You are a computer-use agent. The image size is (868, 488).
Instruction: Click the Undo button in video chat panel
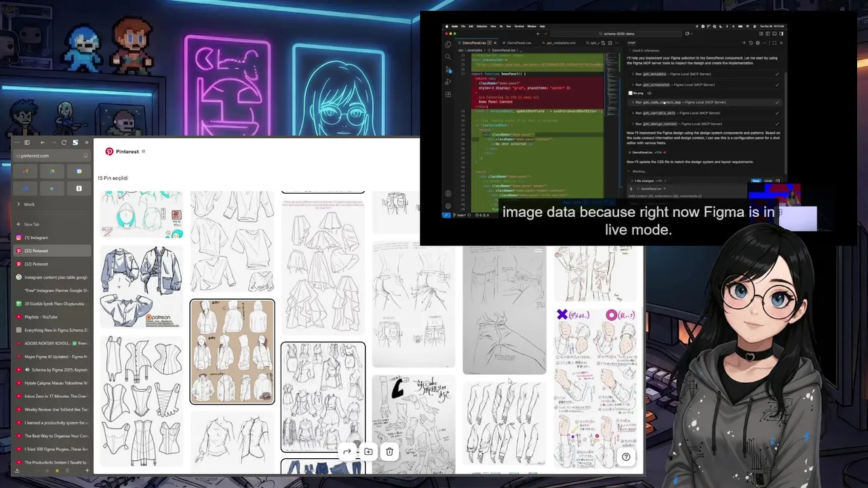coord(768,181)
